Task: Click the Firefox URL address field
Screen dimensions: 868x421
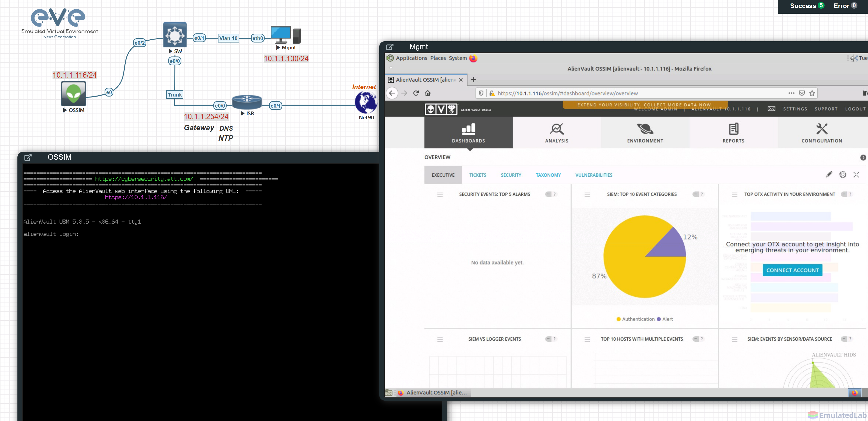Action: coord(640,93)
